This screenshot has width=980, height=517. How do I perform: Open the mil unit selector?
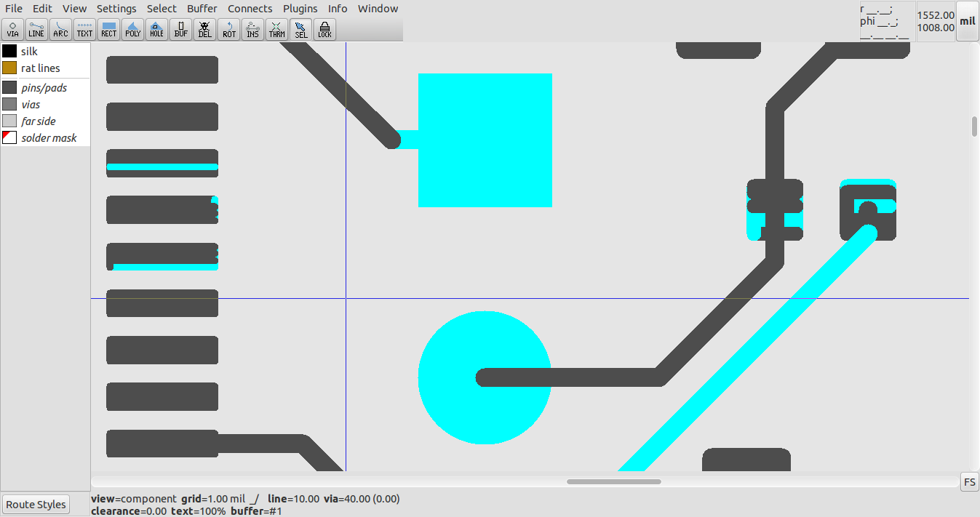tap(968, 22)
